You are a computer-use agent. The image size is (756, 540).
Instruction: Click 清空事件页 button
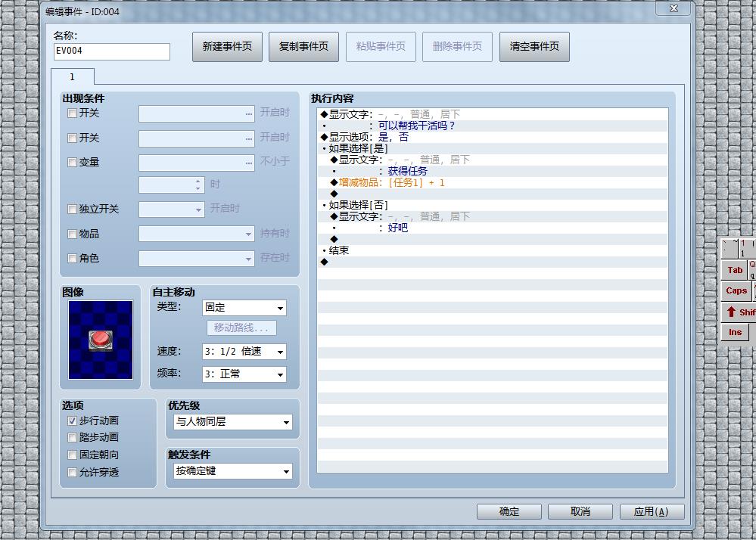534,47
